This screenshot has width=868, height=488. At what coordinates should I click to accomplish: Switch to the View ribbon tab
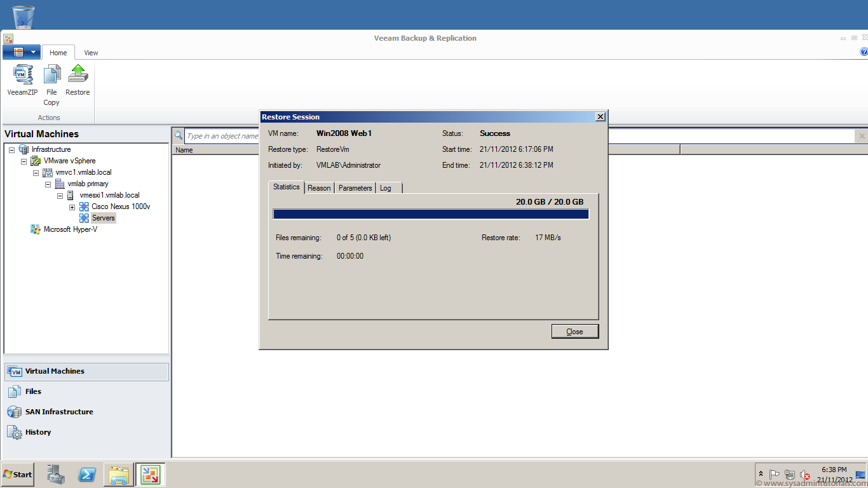91,53
